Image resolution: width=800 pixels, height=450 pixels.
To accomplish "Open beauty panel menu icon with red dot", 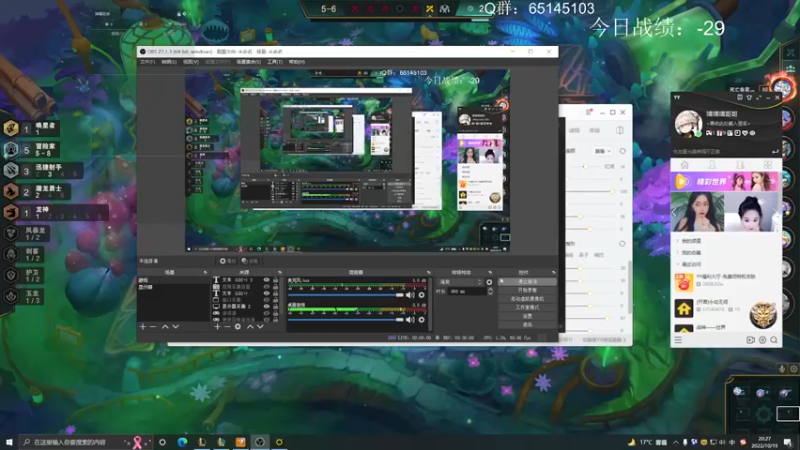I will pyautogui.click(x=589, y=112).
